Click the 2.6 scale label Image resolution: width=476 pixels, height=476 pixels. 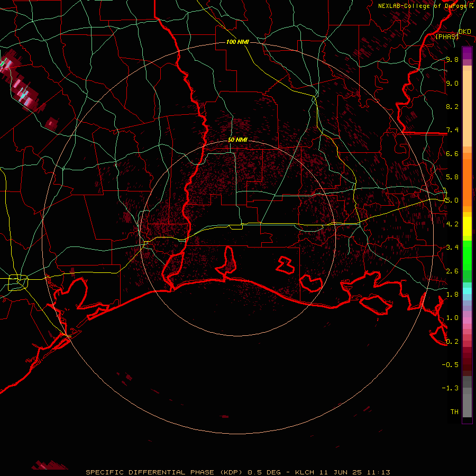452,271
